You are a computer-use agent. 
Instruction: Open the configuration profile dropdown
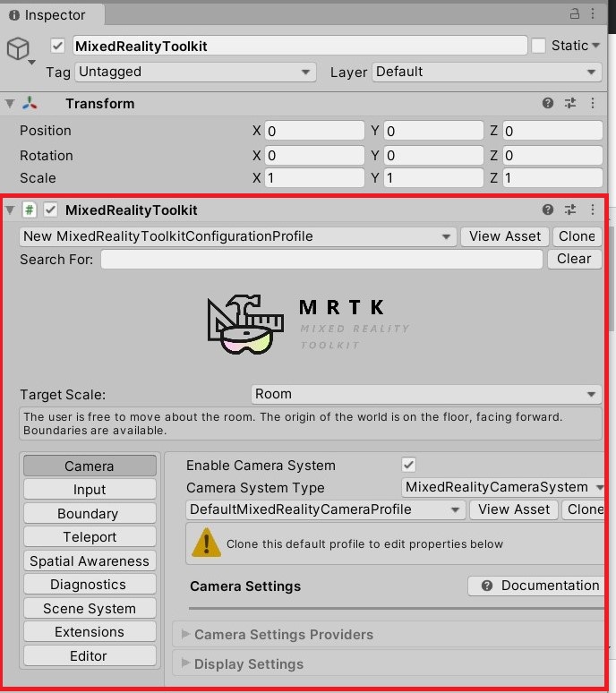[x=238, y=236]
